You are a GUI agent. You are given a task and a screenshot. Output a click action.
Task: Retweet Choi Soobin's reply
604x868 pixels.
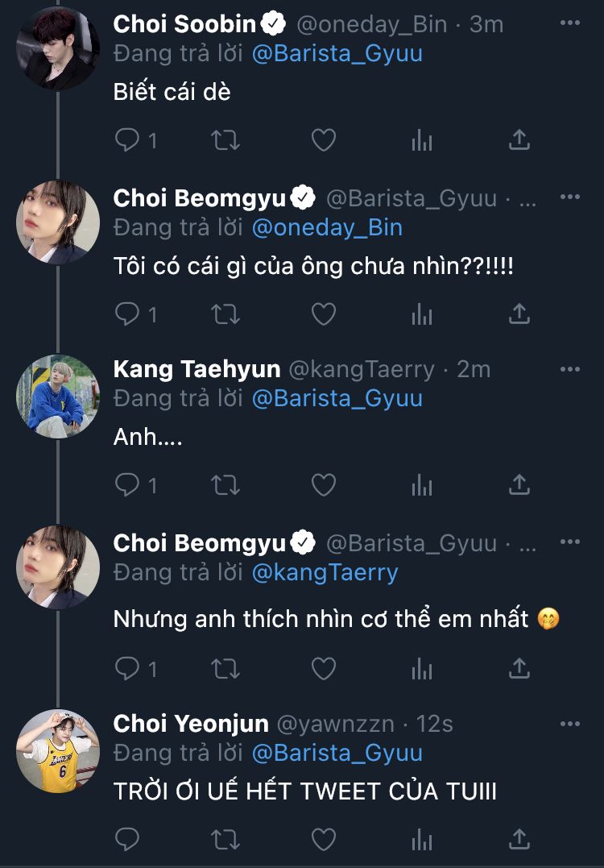(225, 141)
